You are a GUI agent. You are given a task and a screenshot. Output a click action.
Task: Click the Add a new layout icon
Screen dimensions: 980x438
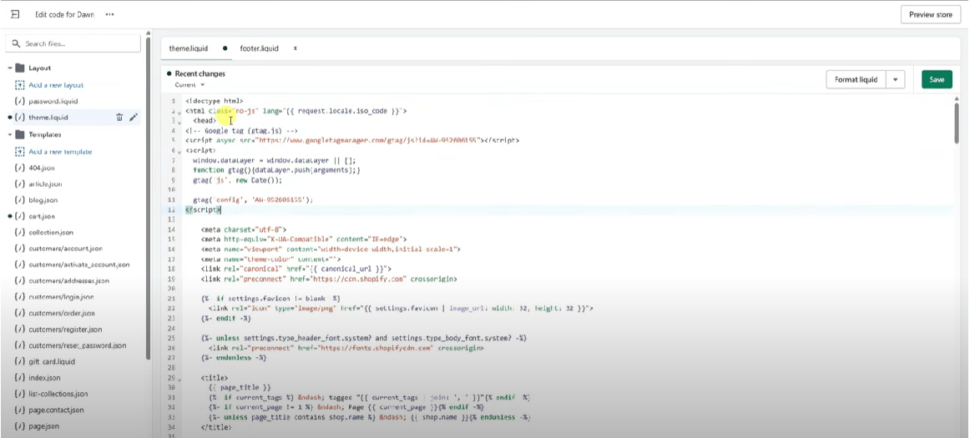(20, 85)
